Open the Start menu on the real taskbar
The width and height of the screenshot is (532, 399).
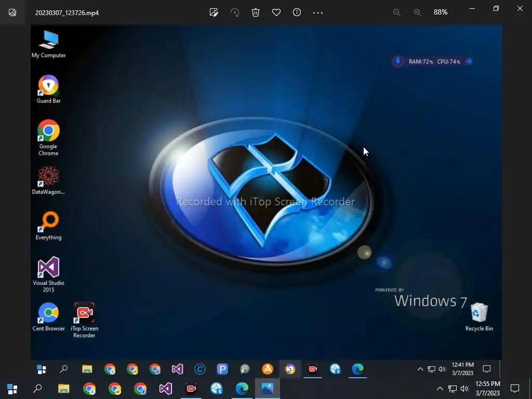coord(12,389)
